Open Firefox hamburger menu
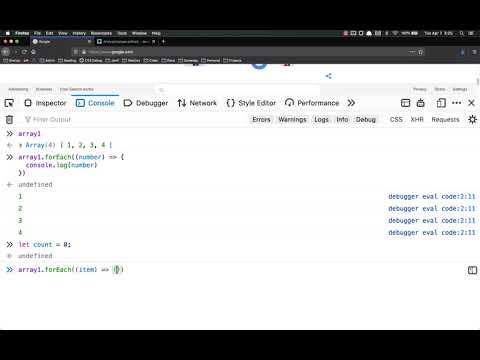This screenshot has height=360, width=480. pyautogui.click(x=474, y=52)
